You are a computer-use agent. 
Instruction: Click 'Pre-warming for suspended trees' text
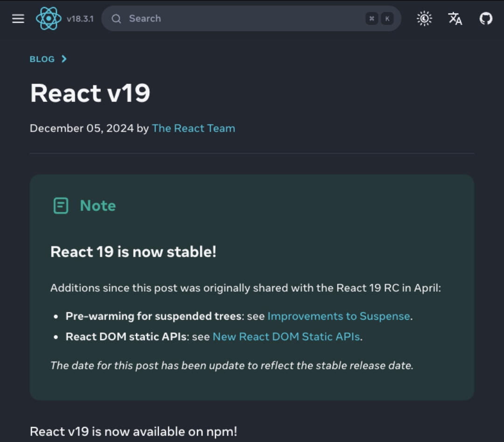[154, 316]
